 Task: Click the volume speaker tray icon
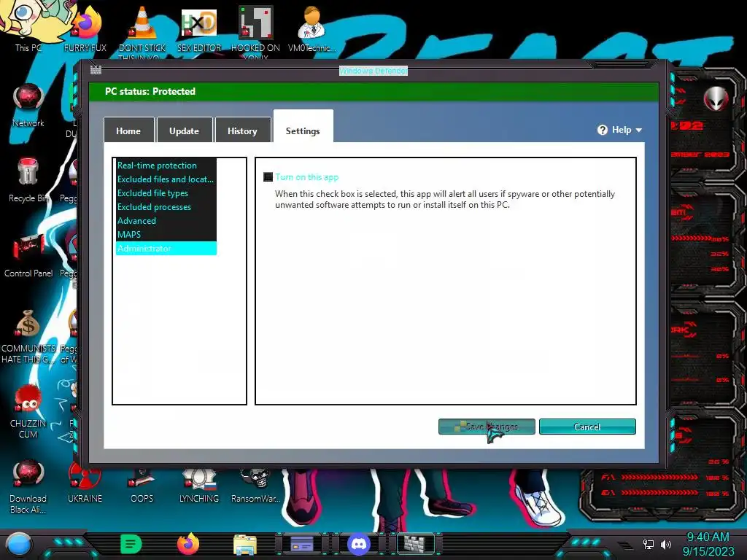665,544
